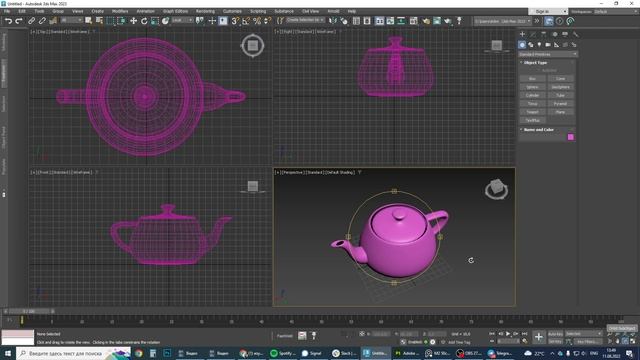Switch to the Modify panel tab
Viewport: 640px width, 360px height.
click(x=533, y=34)
